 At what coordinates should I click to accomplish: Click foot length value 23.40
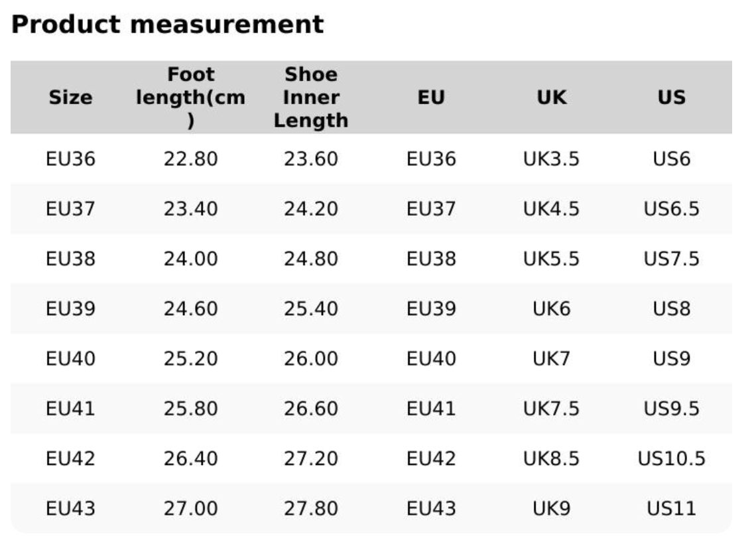click(191, 209)
